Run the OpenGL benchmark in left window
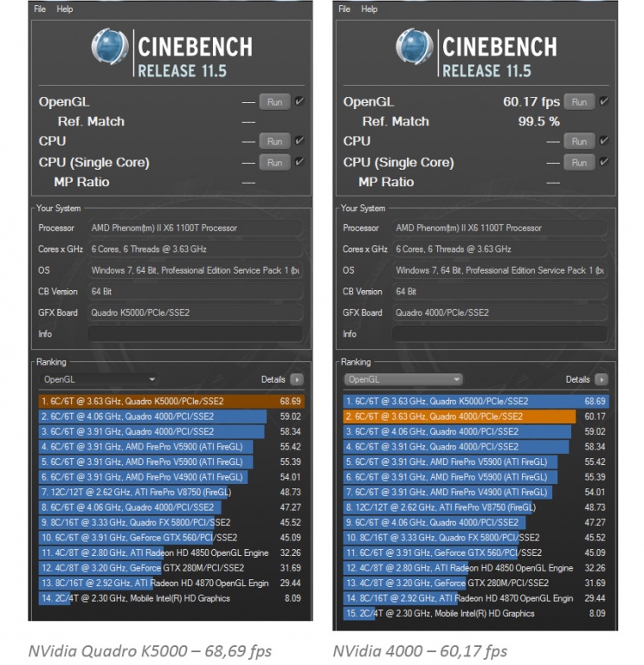 [274, 102]
